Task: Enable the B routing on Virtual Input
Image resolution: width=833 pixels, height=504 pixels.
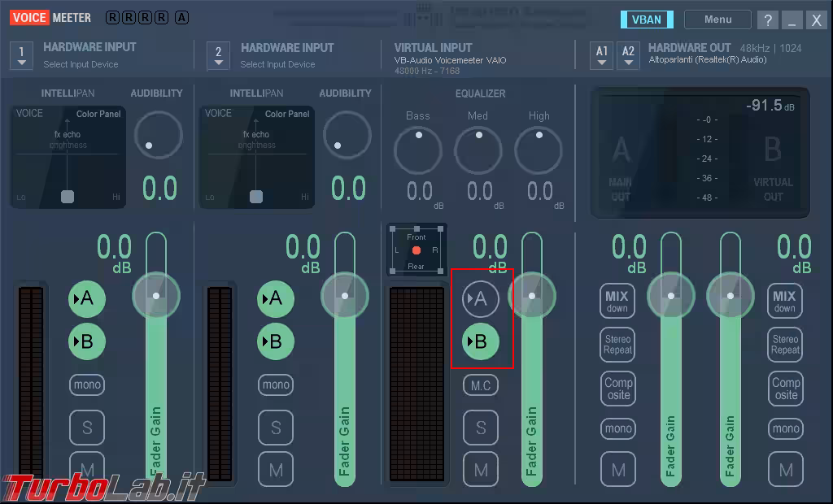Action: 481,341
